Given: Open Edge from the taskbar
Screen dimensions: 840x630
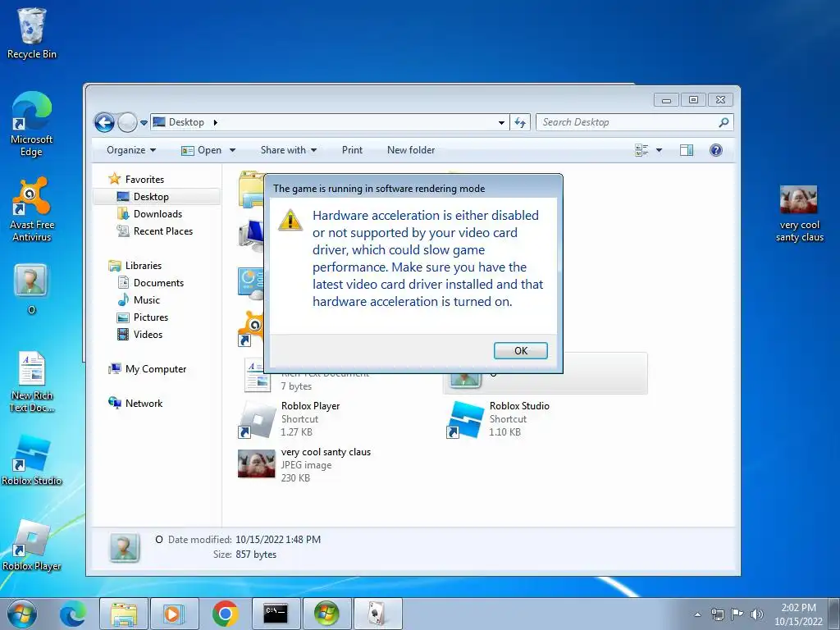Looking at the screenshot, I should click(72, 614).
